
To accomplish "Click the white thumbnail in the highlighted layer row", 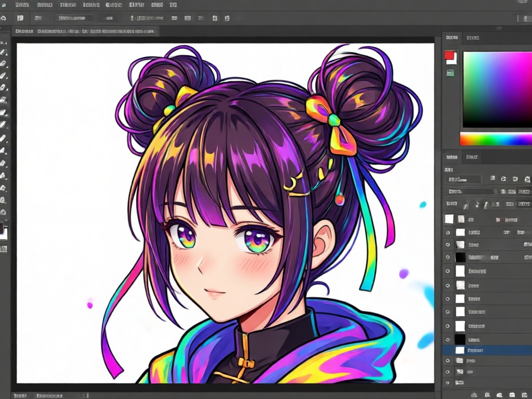I will coord(460,350).
